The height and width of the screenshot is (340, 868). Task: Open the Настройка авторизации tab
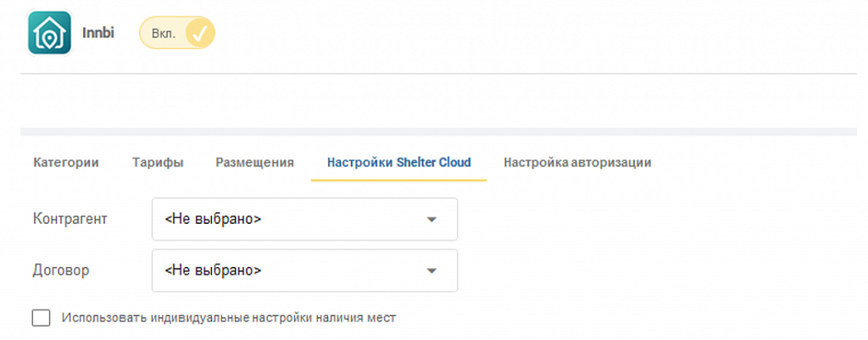[x=577, y=163]
